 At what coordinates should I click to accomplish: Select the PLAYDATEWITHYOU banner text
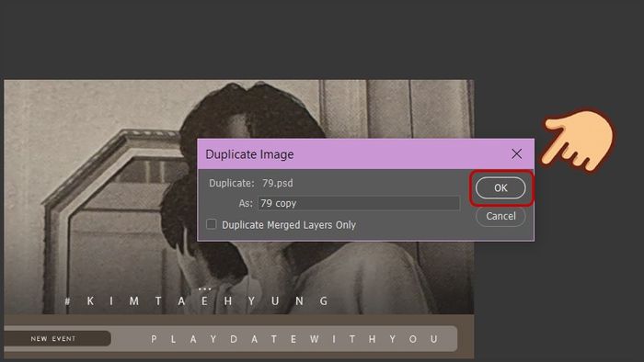pos(294,339)
